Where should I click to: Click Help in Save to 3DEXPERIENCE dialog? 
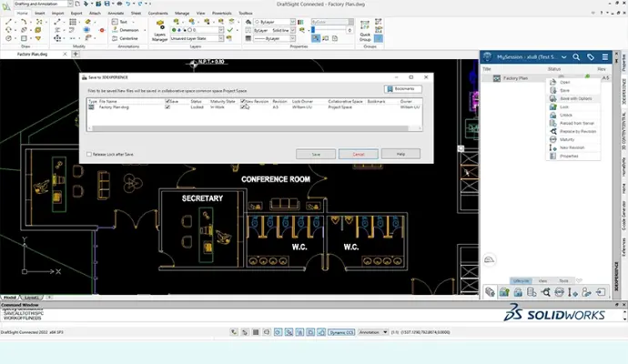click(x=400, y=154)
